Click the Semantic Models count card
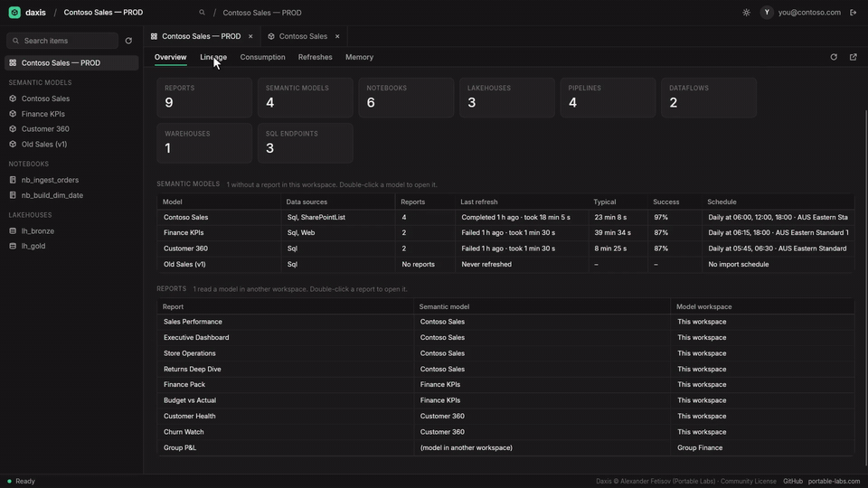Viewport: 868px width, 488px height. pos(305,98)
